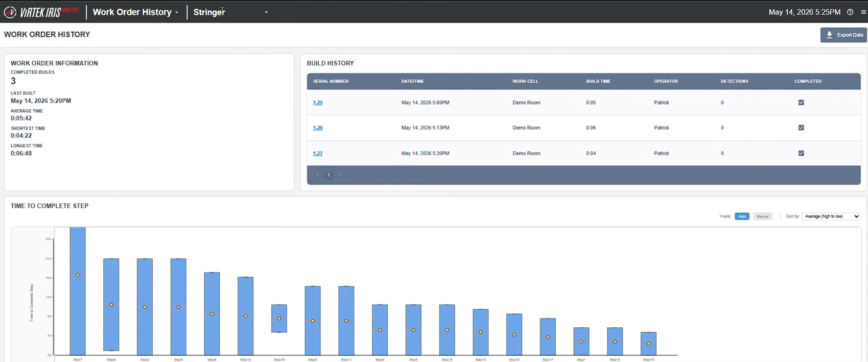
Task: Click the Step6 bar in chart
Action: pos(111,305)
